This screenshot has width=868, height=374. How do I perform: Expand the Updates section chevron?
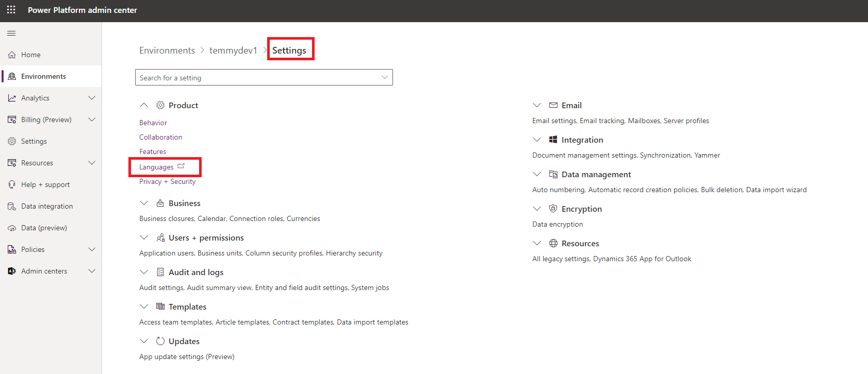point(144,341)
